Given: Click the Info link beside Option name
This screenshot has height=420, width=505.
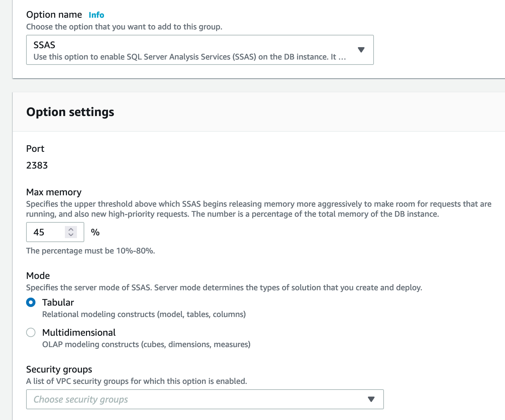Looking at the screenshot, I should [96, 15].
